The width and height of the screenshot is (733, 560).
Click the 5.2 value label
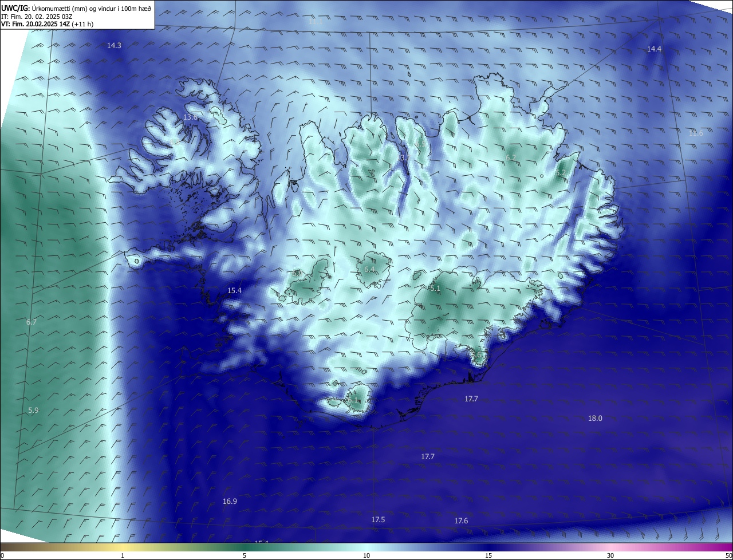click(561, 172)
